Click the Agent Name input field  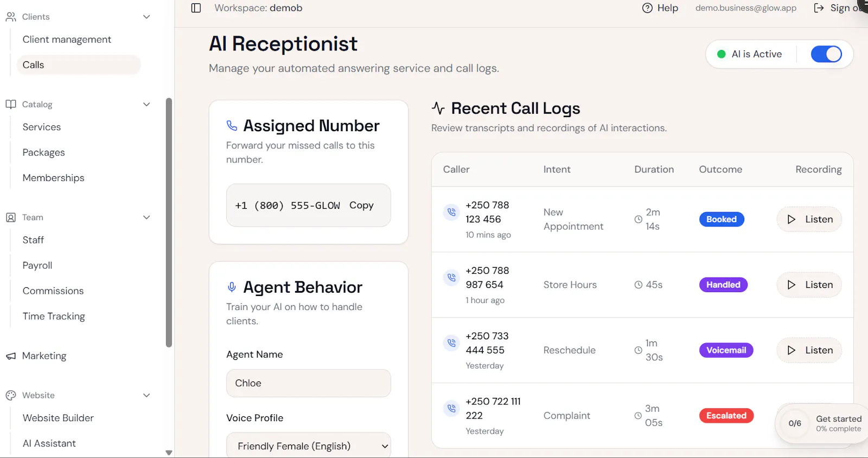[x=308, y=383]
